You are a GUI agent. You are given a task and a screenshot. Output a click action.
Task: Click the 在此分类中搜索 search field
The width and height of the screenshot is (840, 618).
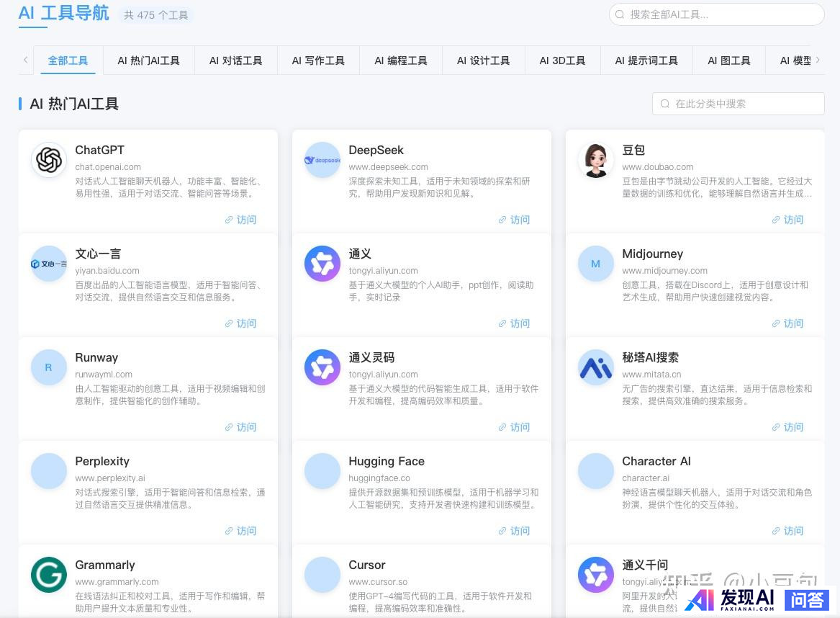click(x=739, y=104)
